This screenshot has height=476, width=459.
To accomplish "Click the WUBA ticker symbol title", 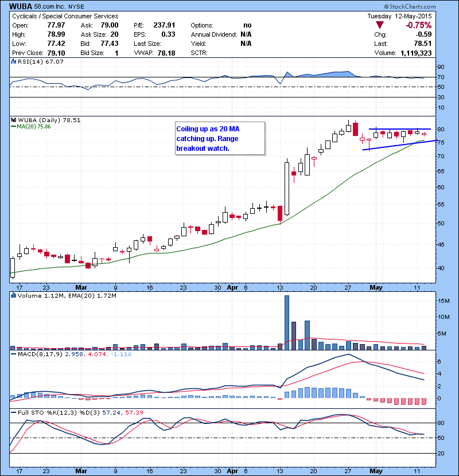I will point(21,6).
